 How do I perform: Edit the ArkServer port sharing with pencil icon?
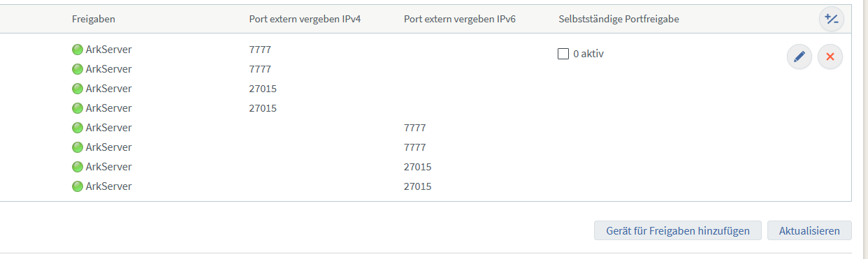pos(800,57)
